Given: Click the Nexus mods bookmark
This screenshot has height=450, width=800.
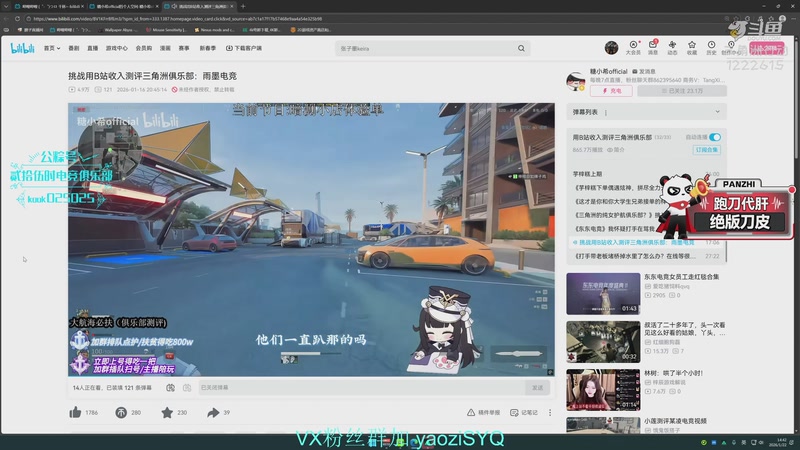Looking at the screenshot, I should 215,30.
